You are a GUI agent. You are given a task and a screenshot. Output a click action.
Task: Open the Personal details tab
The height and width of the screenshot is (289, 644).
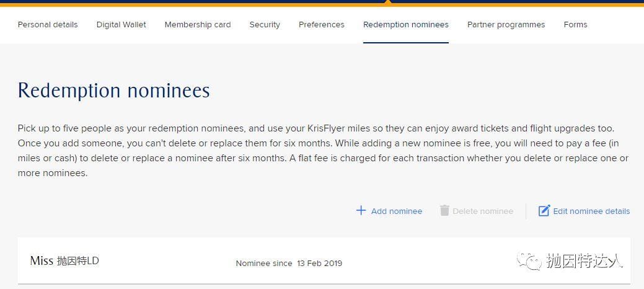[48, 25]
